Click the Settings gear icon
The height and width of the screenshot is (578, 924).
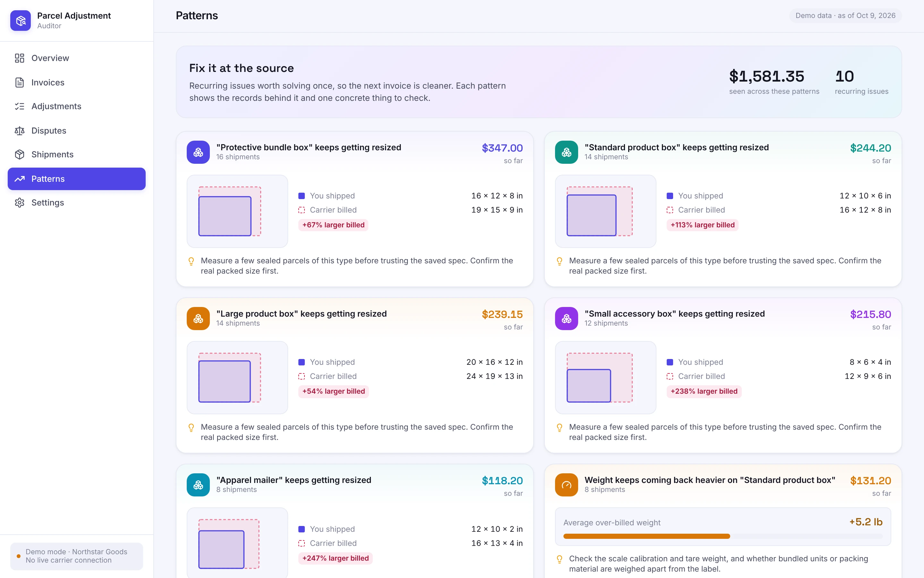pyautogui.click(x=20, y=203)
